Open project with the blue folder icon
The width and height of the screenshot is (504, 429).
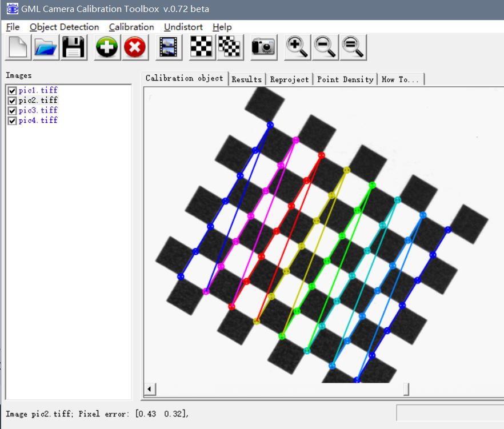click(46, 47)
